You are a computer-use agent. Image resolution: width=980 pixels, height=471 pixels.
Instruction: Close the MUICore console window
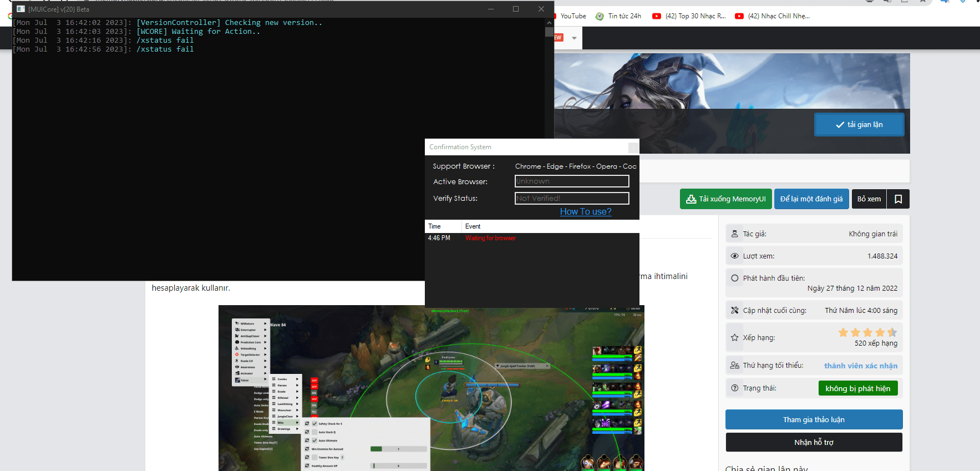pyautogui.click(x=541, y=9)
